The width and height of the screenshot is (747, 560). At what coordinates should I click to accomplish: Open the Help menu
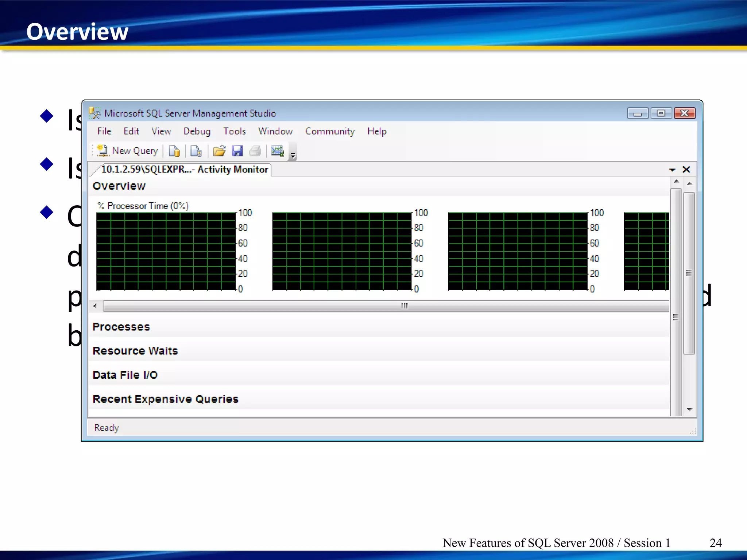tap(377, 131)
